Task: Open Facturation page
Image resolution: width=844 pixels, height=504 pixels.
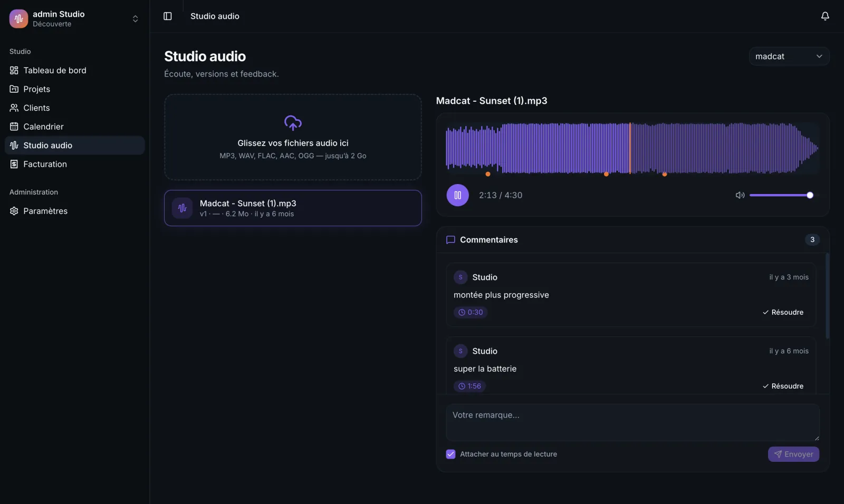Action: [x=74, y=164]
